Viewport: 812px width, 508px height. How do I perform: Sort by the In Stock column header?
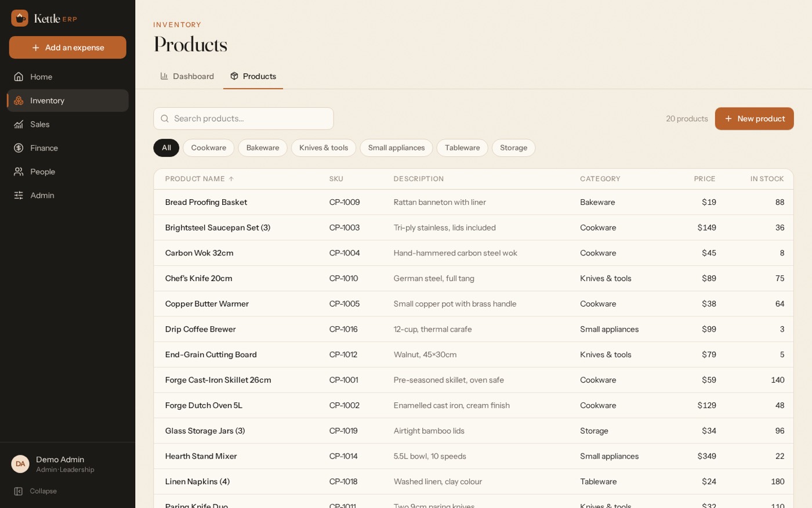click(x=767, y=179)
